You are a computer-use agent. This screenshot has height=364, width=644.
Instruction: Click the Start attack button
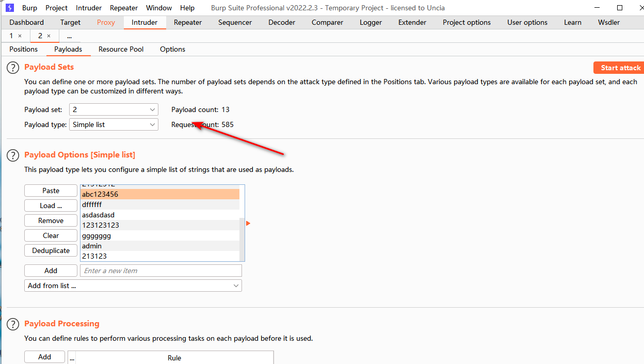coord(619,68)
